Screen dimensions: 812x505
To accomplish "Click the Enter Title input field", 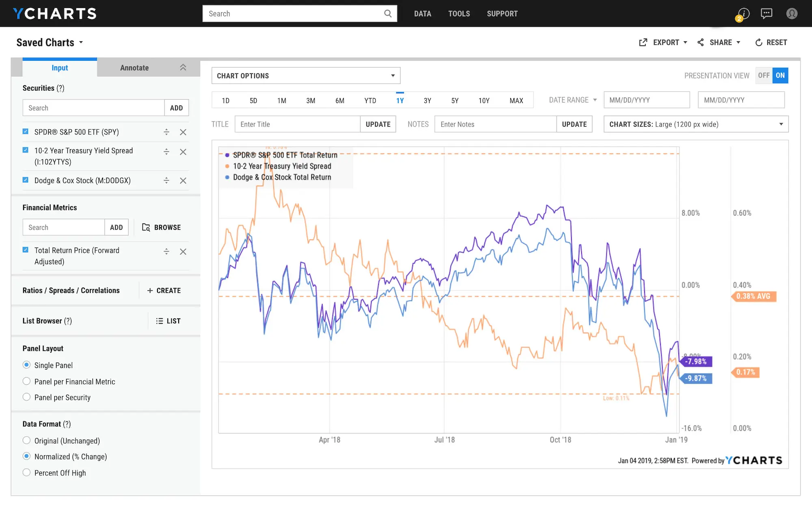I will tap(297, 124).
